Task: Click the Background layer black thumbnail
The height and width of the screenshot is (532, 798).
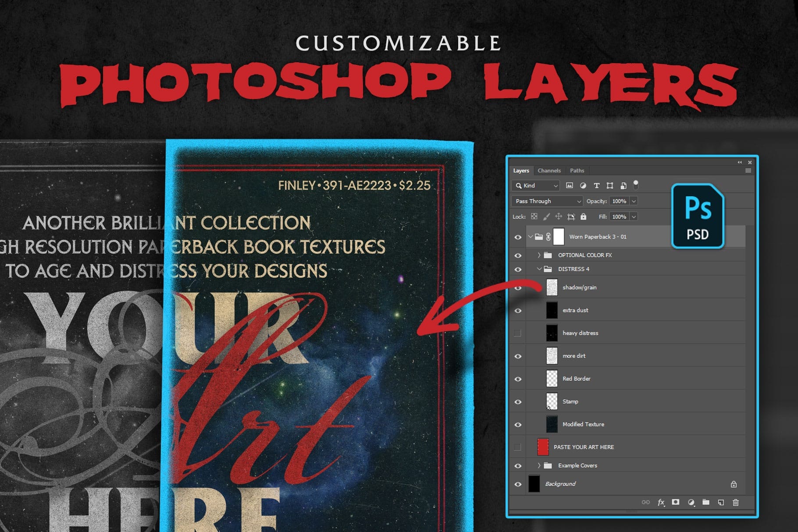Action: coord(534,484)
